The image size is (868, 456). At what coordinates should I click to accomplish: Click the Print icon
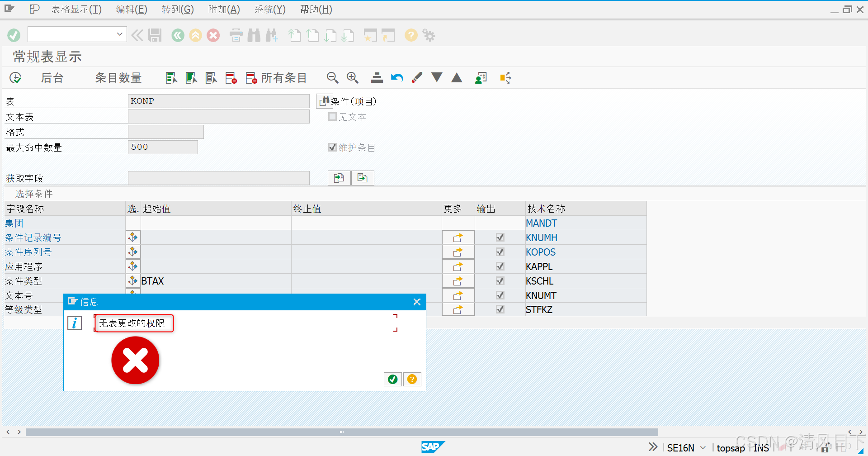click(x=236, y=35)
